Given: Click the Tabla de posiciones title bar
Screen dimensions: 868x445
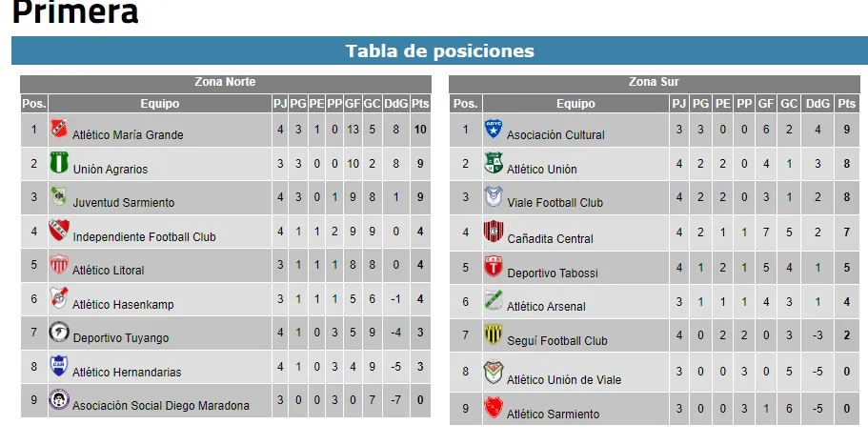Looking at the screenshot, I should (x=439, y=51).
